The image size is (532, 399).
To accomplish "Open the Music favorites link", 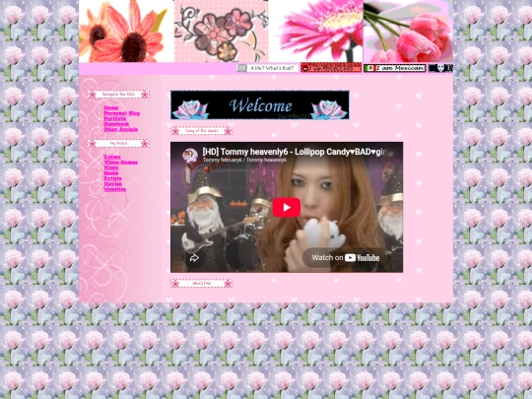I will point(111,167).
